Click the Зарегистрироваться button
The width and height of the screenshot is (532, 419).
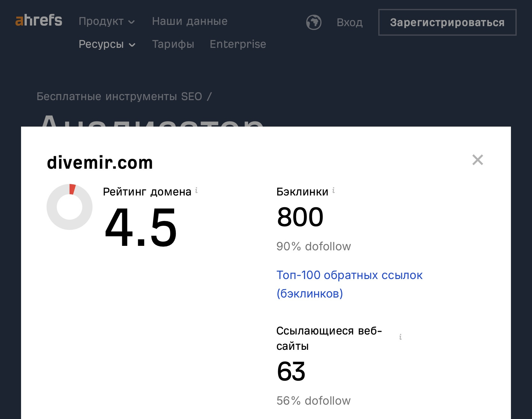(x=447, y=22)
